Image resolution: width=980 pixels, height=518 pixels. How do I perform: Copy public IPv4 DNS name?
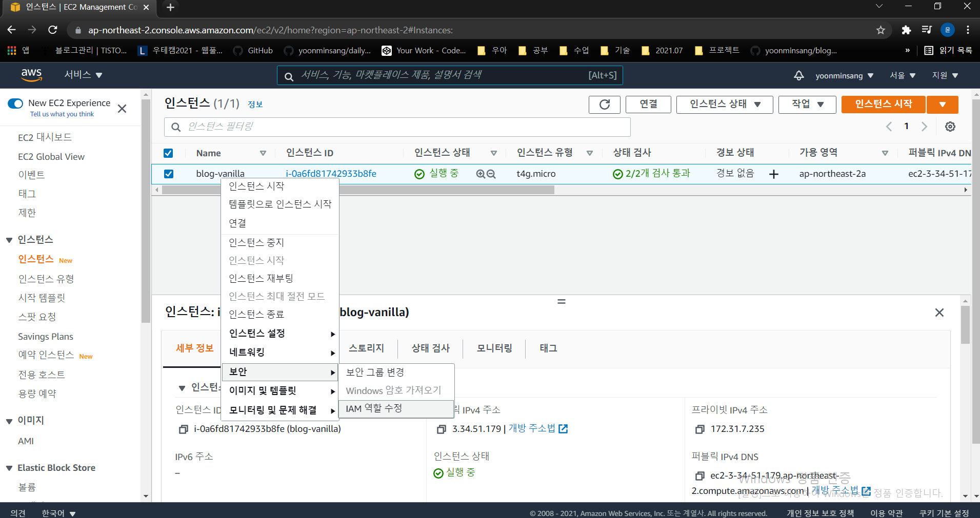pos(699,476)
